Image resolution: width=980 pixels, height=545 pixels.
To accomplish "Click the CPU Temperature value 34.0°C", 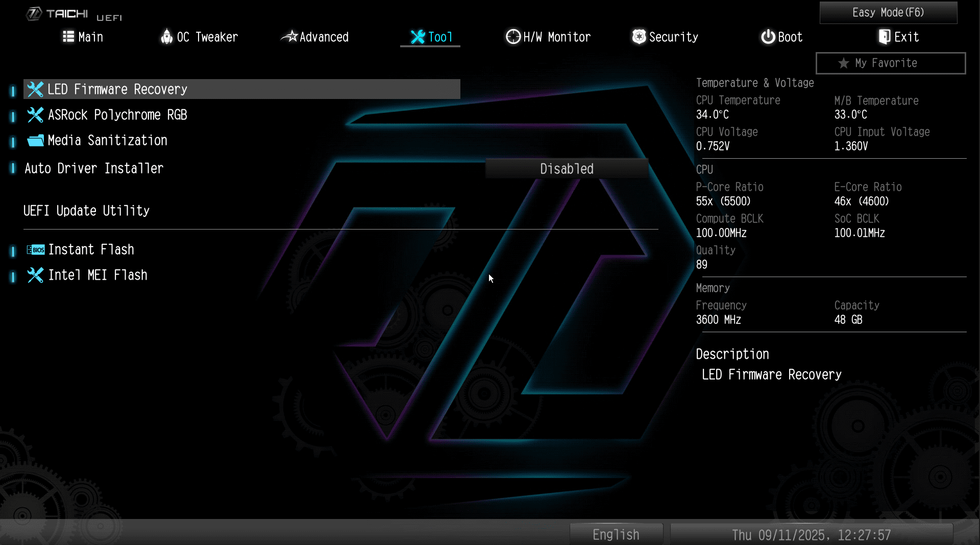I will coord(712,115).
